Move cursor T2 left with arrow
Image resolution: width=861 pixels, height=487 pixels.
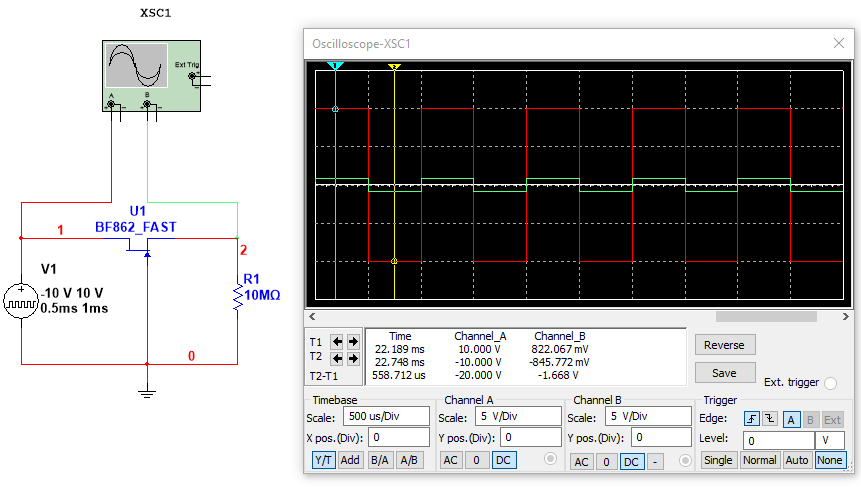coord(337,359)
